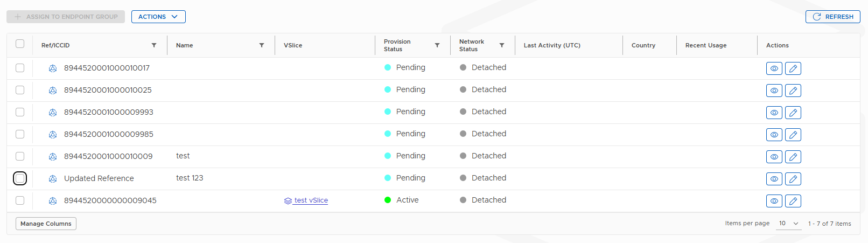Open the test vSlice link
The height and width of the screenshot is (243, 868).
311,200
